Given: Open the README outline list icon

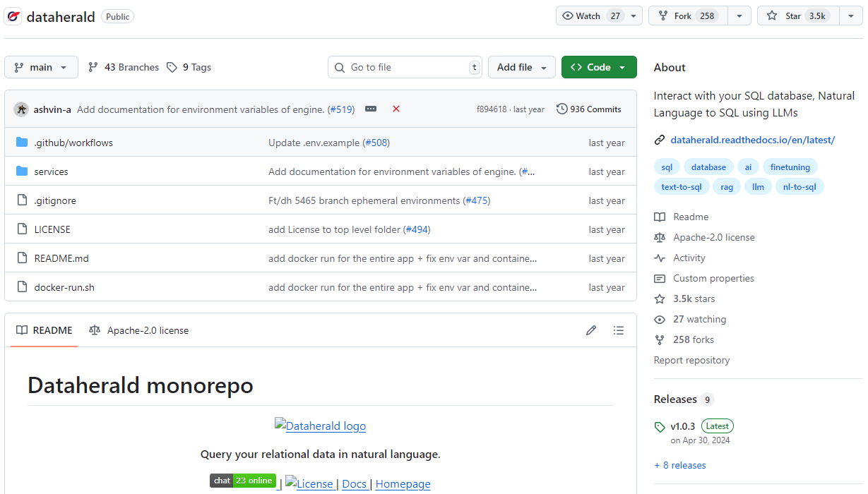Looking at the screenshot, I should pyautogui.click(x=619, y=330).
